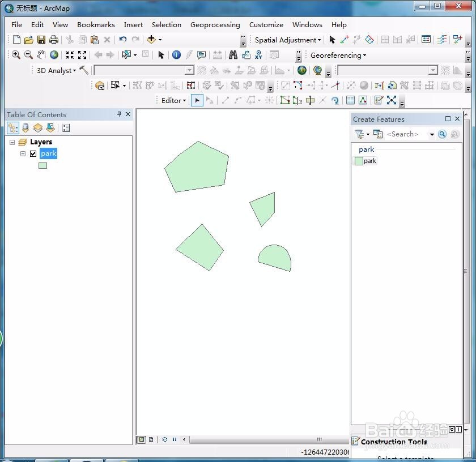Click the ArcGlobe icon on 3D Analyst
This screenshot has width=476, height=462.
pyautogui.click(x=317, y=70)
